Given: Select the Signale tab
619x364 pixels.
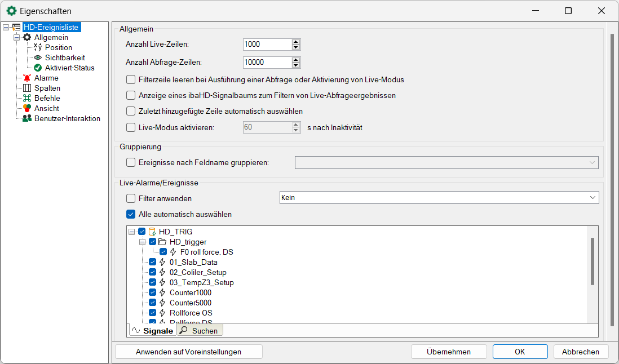Looking at the screenshot, I should [x=153, y=331].
